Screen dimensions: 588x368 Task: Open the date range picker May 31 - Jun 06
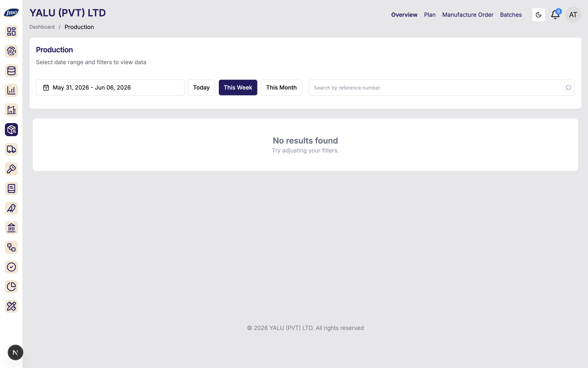pyautogui.click(x=110, y=88)
